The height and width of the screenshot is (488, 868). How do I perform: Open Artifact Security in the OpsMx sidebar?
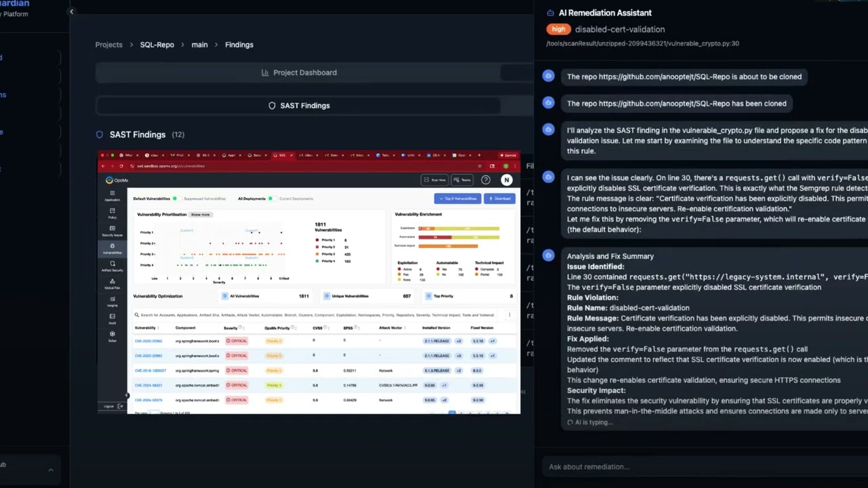tap(112, 266)
